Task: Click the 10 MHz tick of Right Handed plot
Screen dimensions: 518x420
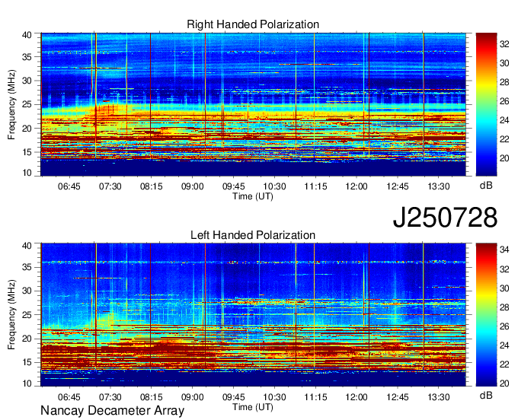Action: pos(27,173)
